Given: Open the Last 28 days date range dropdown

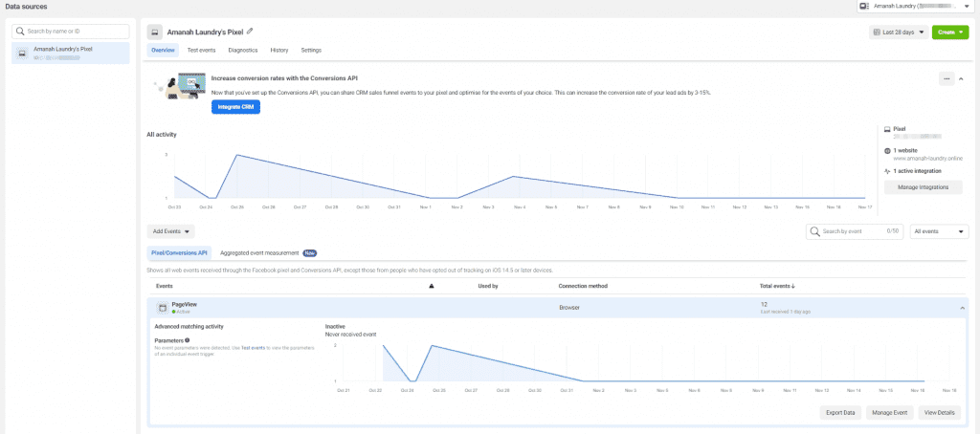Looking at the screenshot, I should coord(899,33).
